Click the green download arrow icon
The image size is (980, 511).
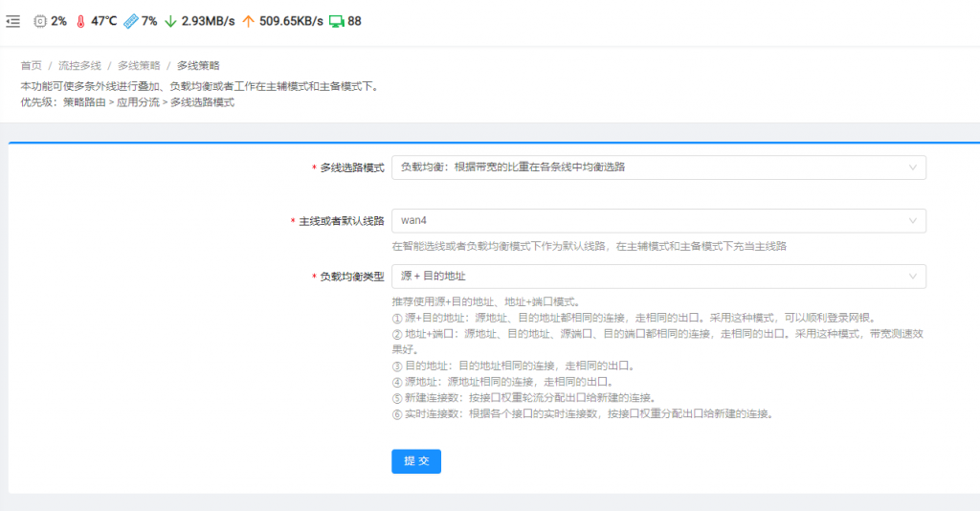(x=170, y=20)
